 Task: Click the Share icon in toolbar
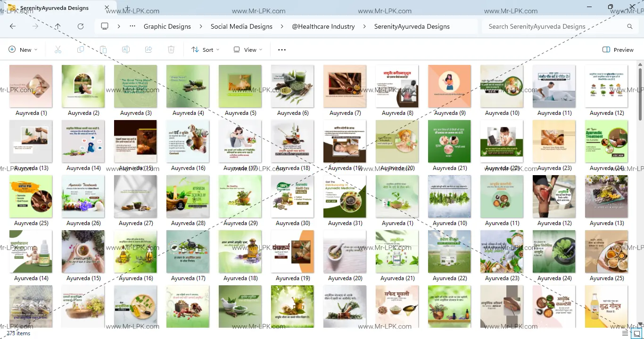pos(149,49)
